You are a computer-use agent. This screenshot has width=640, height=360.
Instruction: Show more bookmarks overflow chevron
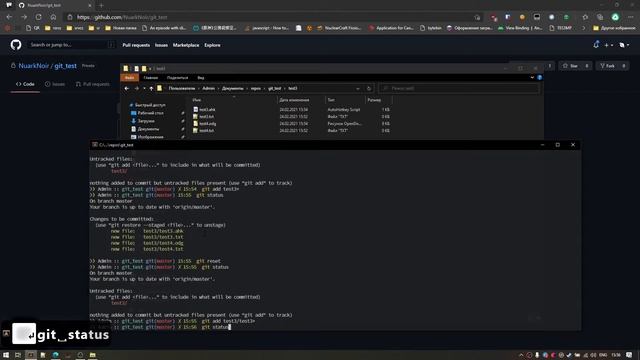pos(583,28)
